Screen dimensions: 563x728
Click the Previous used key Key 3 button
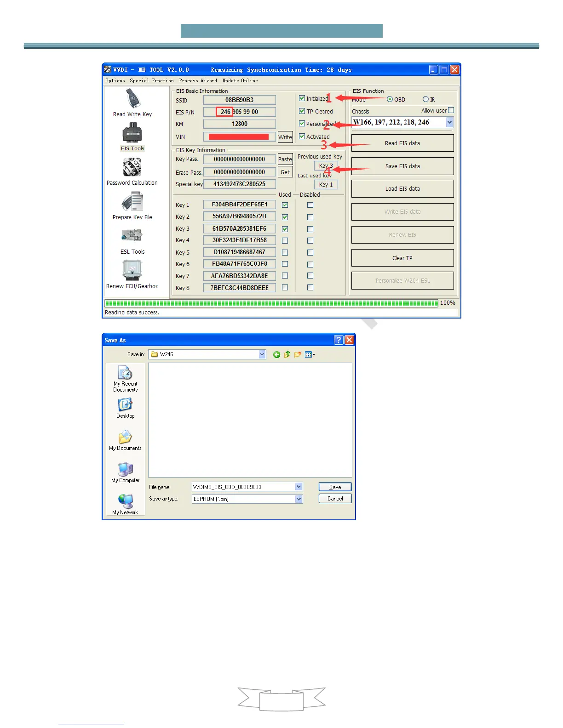coord(326,166)
